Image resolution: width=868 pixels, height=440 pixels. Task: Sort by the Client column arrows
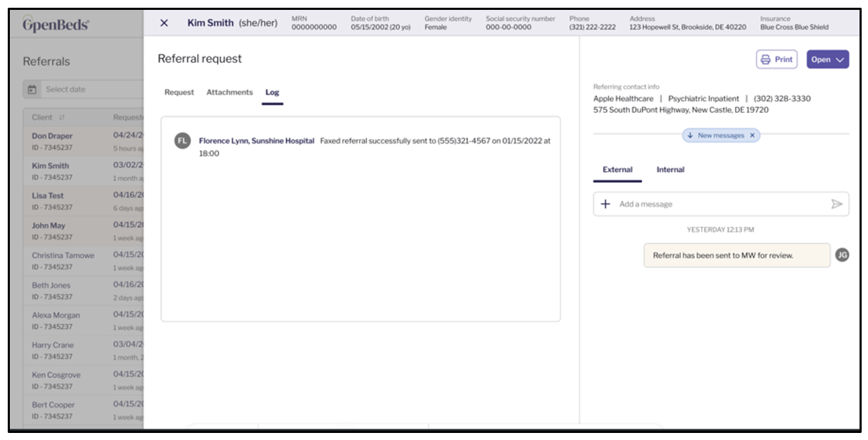(61, 118)
